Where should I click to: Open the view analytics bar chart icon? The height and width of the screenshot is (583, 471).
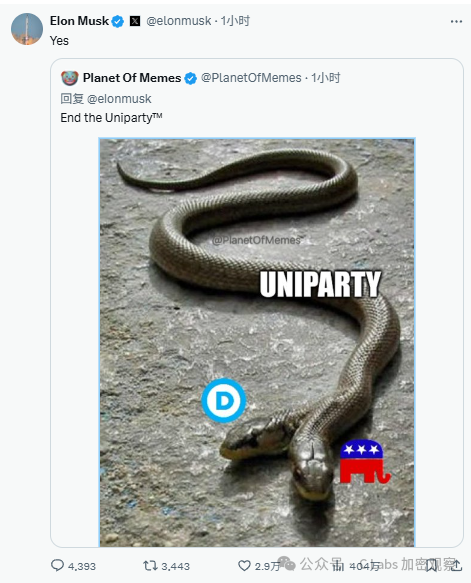[338, 566]
